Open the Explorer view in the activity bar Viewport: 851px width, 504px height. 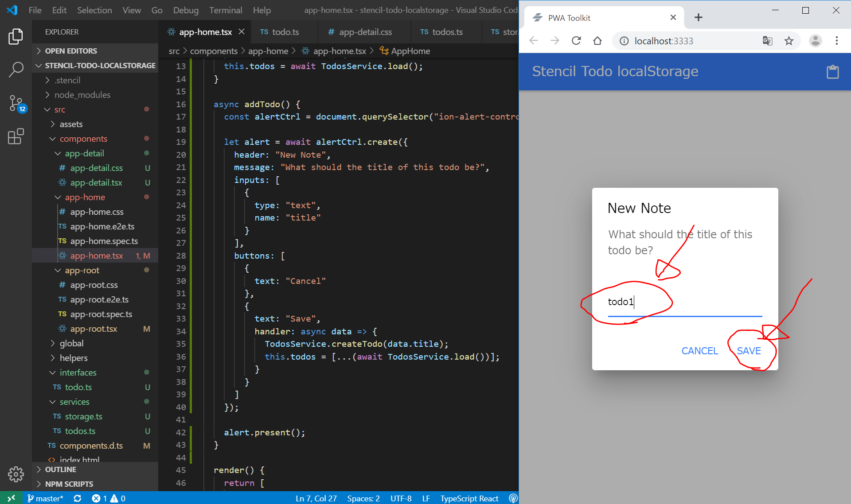click(16, 36)
